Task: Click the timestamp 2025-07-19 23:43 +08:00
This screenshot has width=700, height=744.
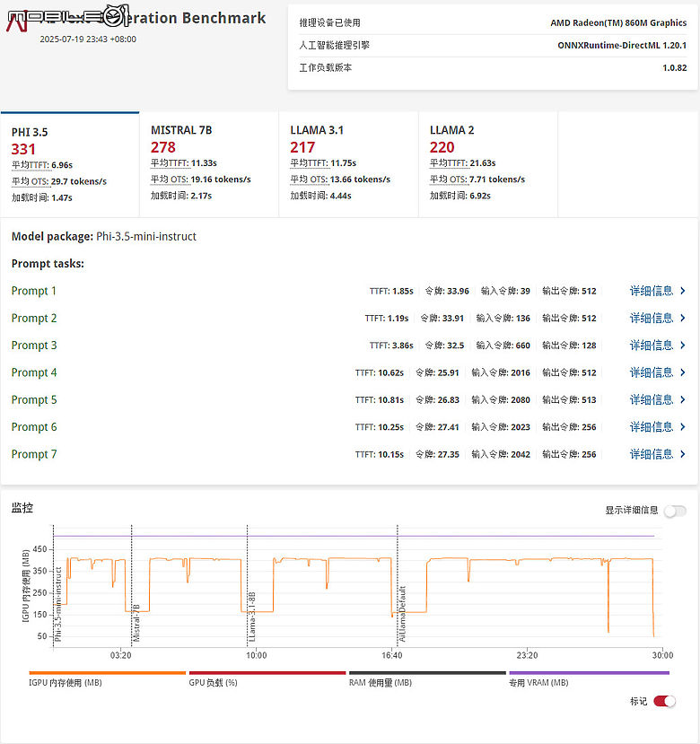Action: click(88, 39)
